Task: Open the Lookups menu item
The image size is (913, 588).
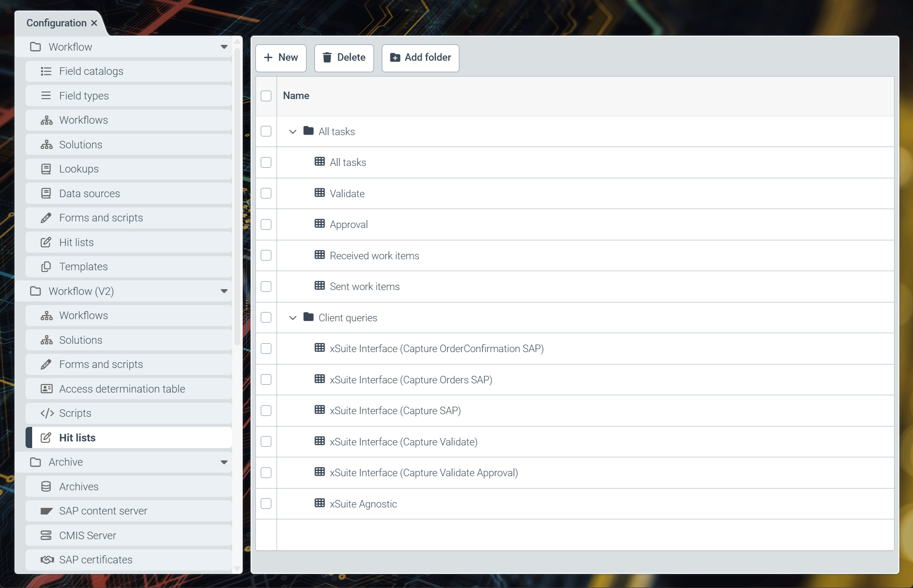Action: [79, 169]
